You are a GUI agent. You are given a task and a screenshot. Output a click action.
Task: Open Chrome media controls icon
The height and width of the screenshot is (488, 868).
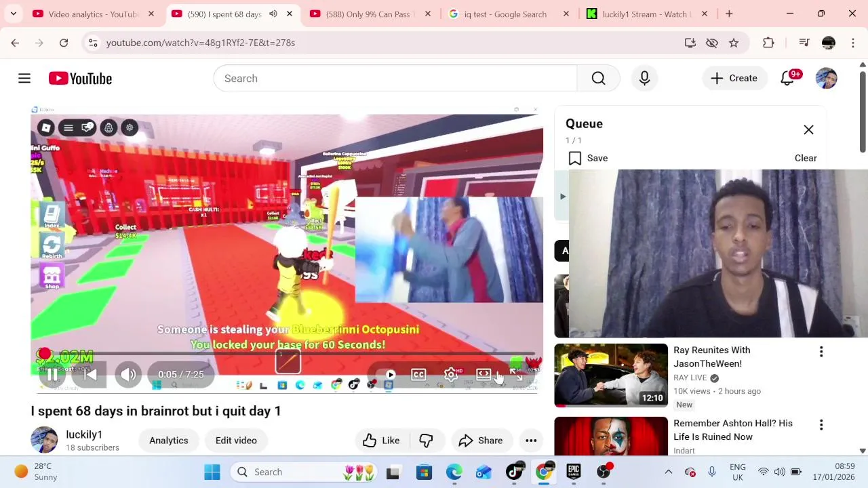coord(804,43)
